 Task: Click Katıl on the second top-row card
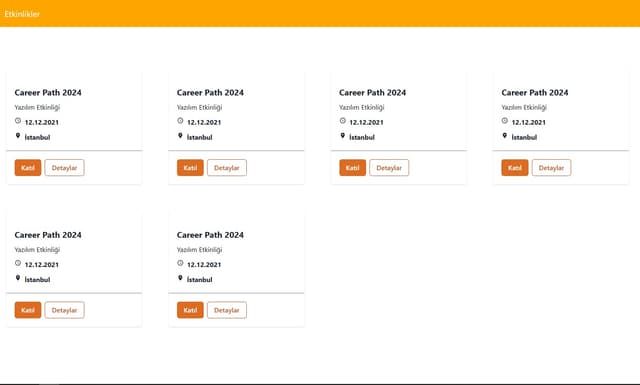tap(190, 168)
